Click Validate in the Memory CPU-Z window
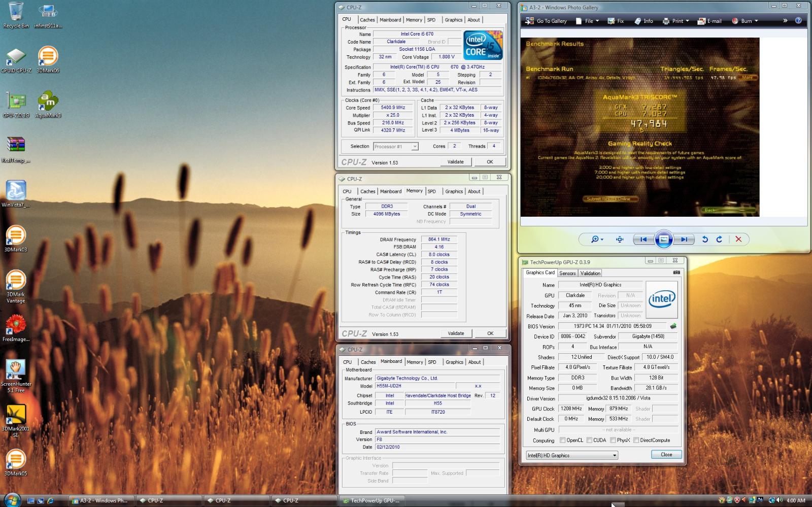 [x=456, y=333]
